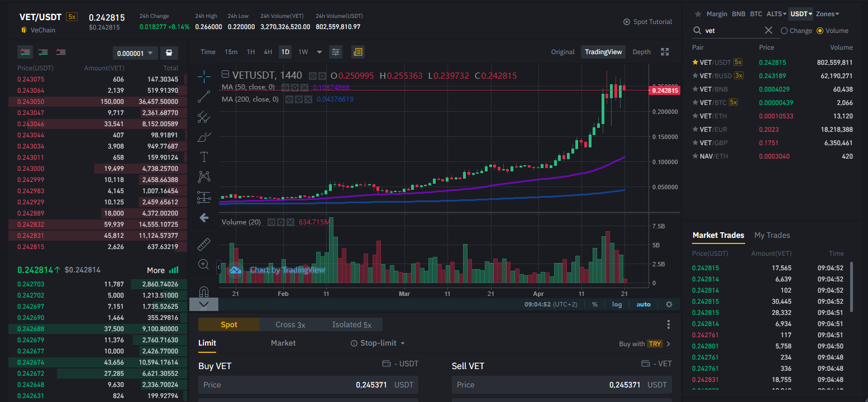Screen dimensions: 868x402
Task: Open the Spot Tutorial link
Action: 648,22
